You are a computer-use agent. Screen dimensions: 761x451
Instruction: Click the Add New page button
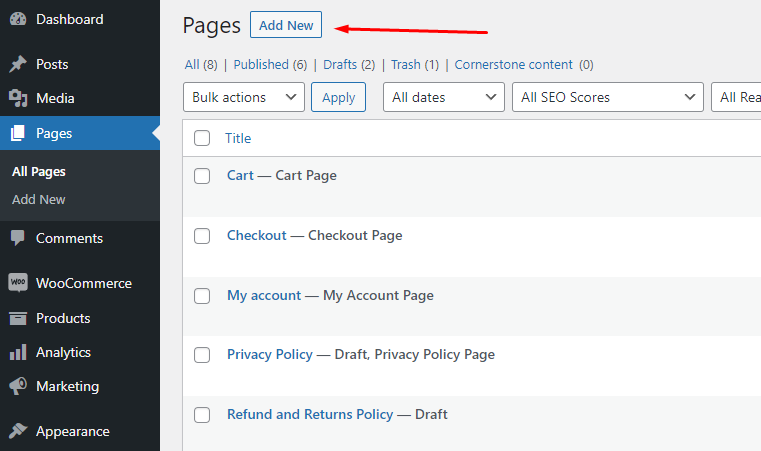[286, 25]
